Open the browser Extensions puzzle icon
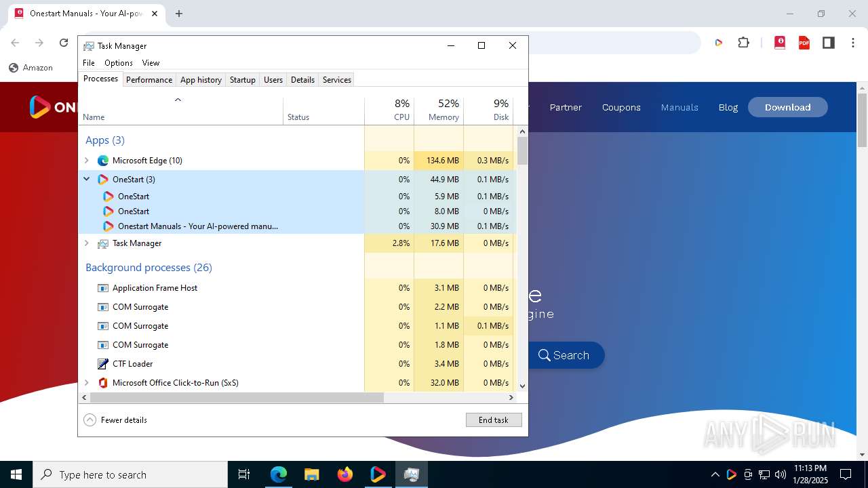868x488 pixels. point(744,43)
